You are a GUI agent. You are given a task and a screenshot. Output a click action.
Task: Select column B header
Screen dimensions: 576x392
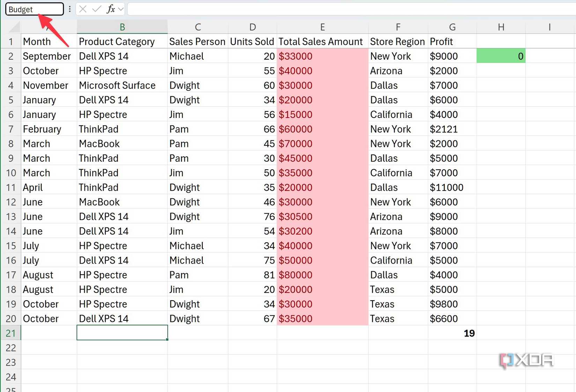pos(122,27)
